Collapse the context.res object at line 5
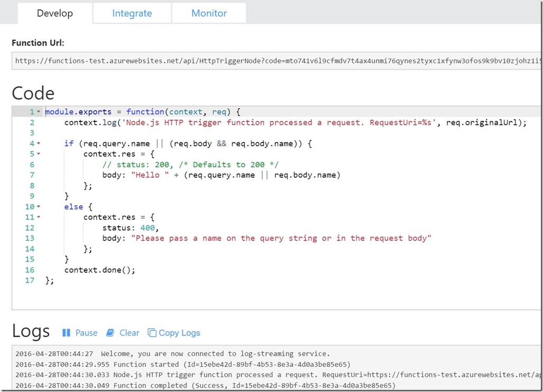Screen dimensions: 543x392 pos(39,154)
